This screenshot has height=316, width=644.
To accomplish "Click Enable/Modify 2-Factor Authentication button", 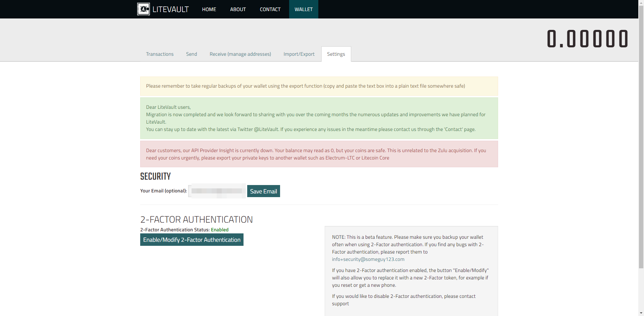I will pyautogui.click(x=192, y=240).
